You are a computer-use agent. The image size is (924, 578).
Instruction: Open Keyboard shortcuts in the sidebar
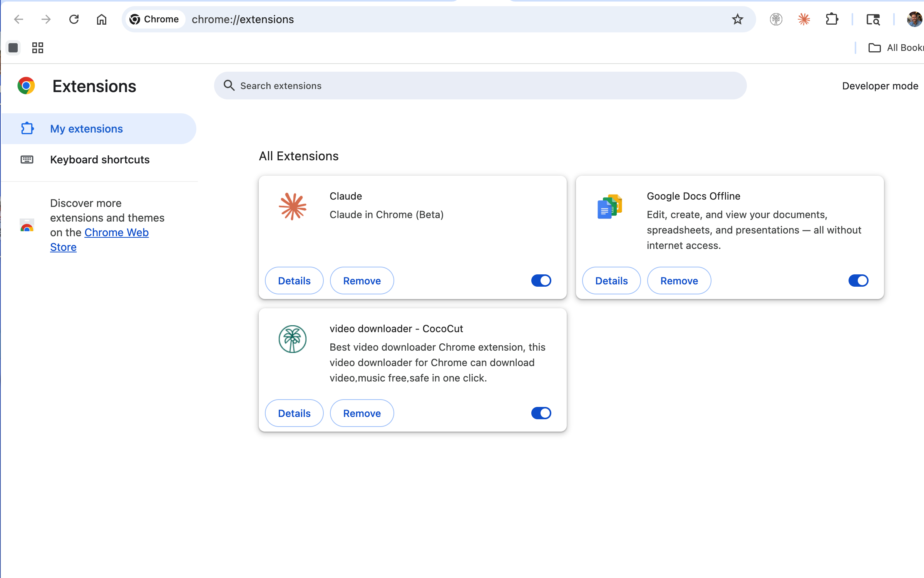100,160
